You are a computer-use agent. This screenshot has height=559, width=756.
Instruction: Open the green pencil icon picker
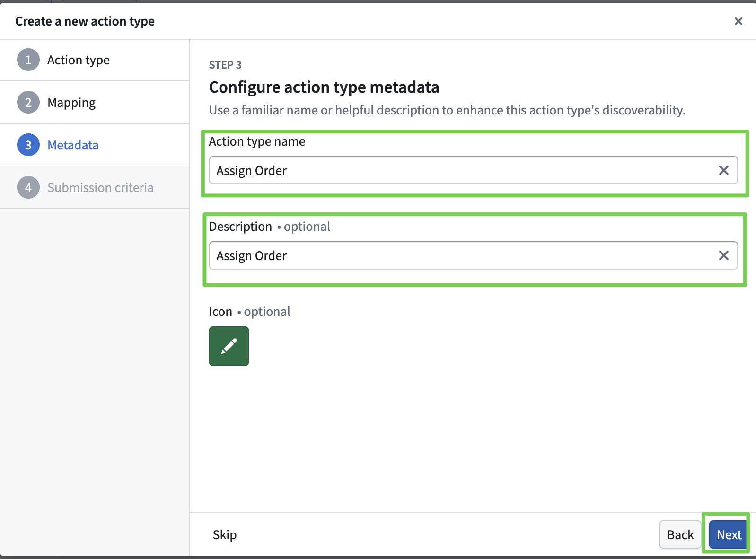[229, 346]
